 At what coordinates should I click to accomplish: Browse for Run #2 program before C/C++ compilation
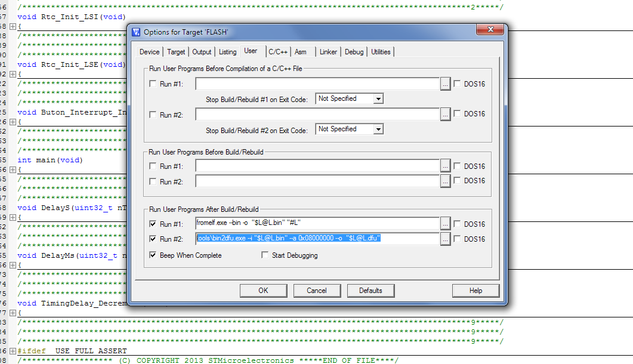pos(445,115)
